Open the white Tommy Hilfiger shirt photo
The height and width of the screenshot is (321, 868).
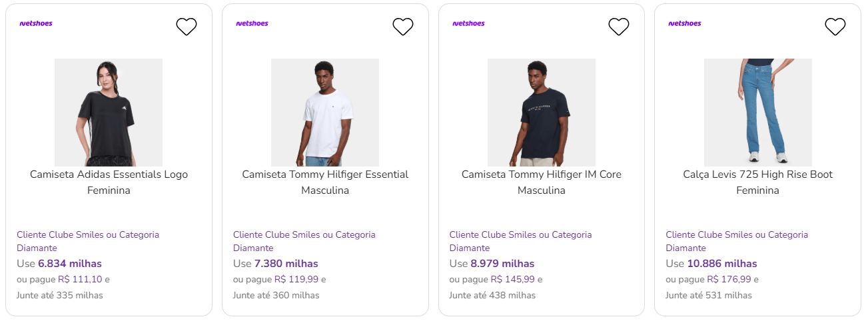(x=325, y=112)
